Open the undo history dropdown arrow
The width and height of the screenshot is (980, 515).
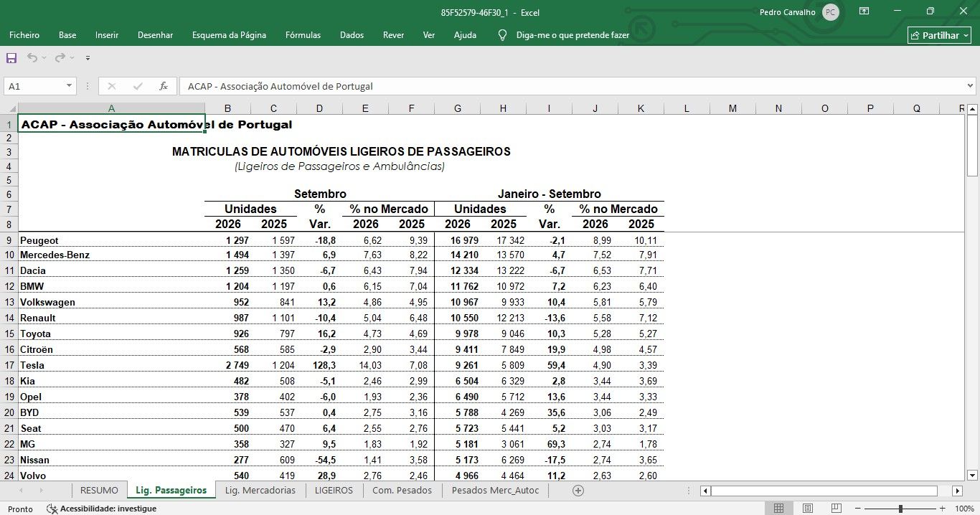(x=44, y=57)
